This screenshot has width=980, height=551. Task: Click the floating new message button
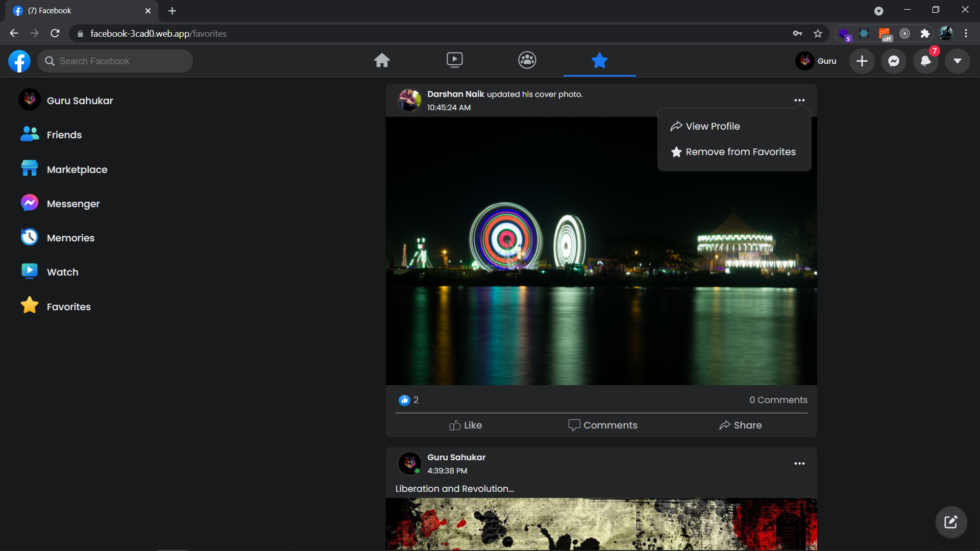point(951,522)
